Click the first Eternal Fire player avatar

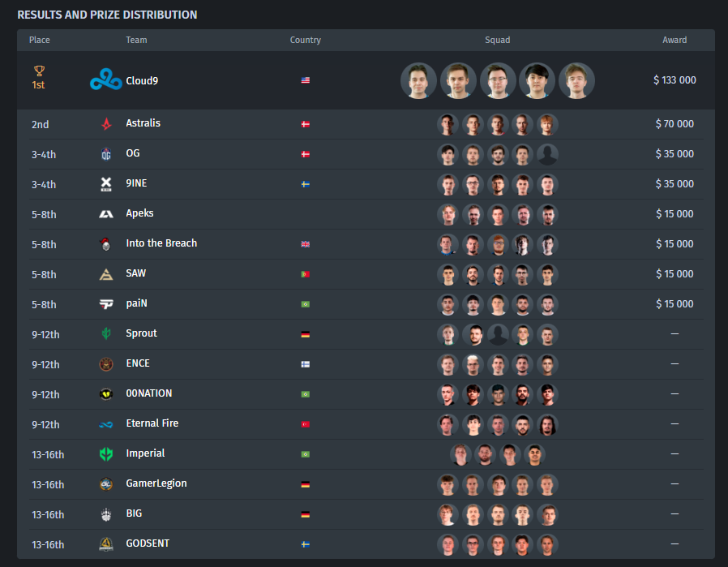pyautogui.click(x=448, y=424)
